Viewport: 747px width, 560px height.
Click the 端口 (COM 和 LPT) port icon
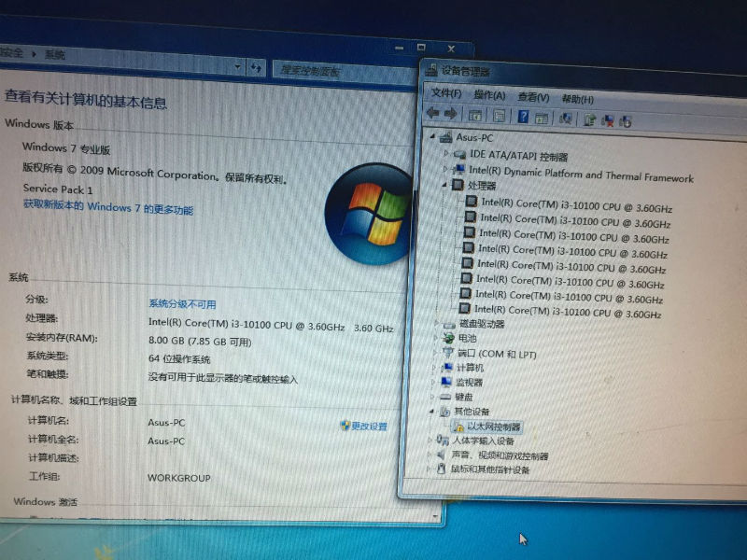[448, 353]
